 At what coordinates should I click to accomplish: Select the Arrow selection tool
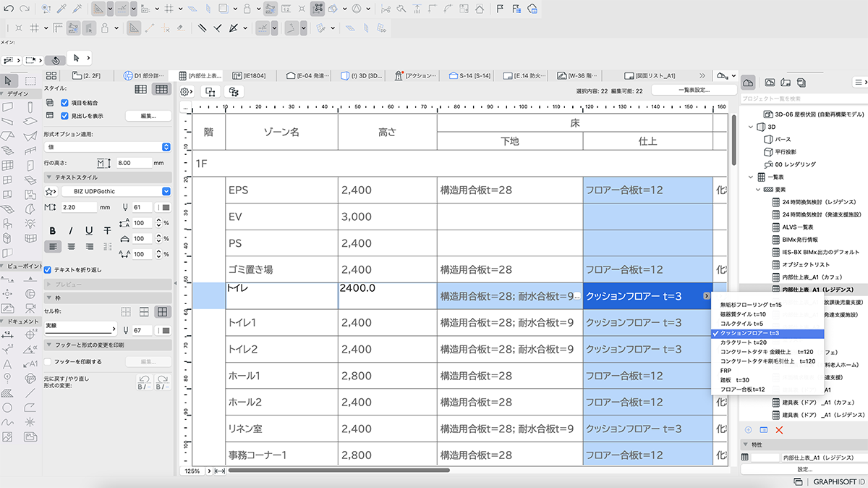[x=8, y=80]
